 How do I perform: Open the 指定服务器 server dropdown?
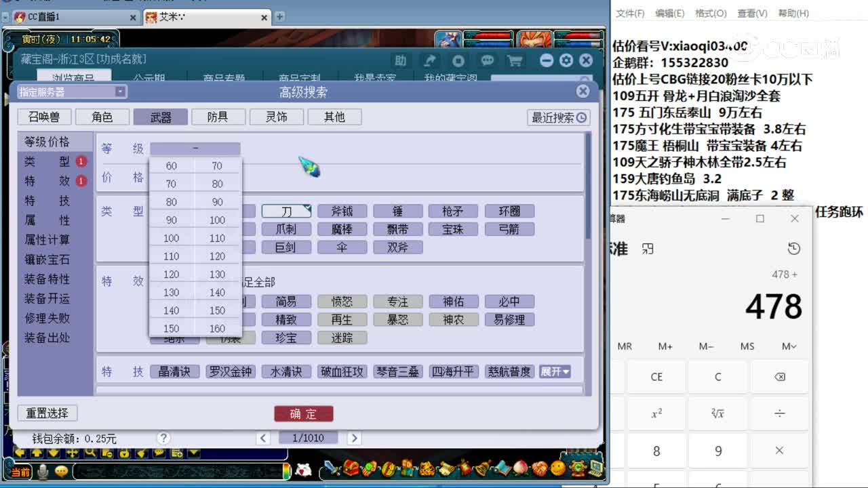[121, 91]
